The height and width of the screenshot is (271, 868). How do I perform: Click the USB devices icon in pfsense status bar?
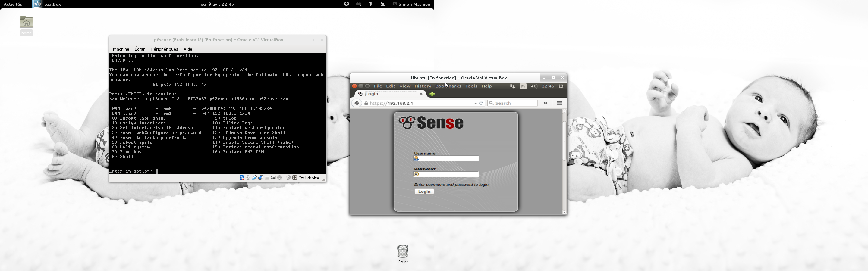tap(254, 178)
